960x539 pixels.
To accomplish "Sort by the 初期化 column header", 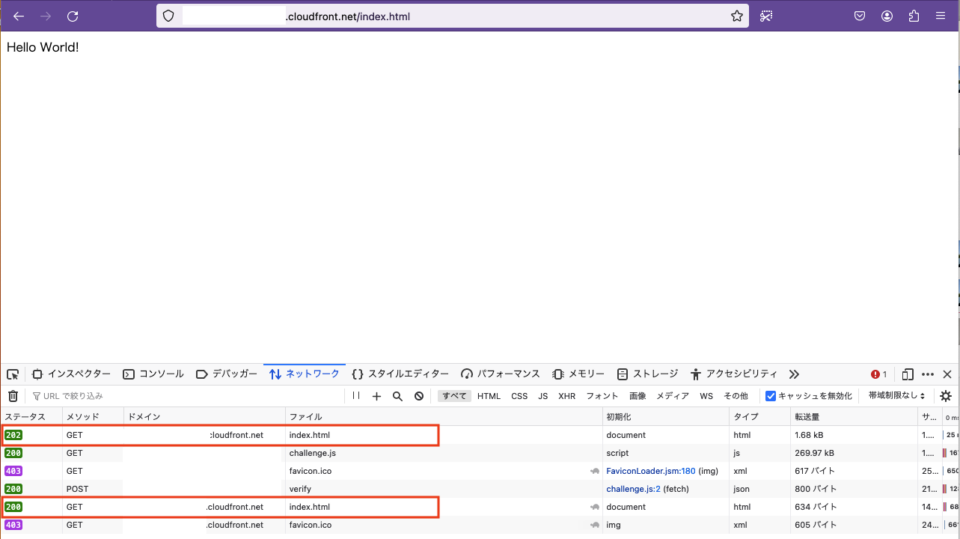I will pyautogui.click(x=666, y=416).
